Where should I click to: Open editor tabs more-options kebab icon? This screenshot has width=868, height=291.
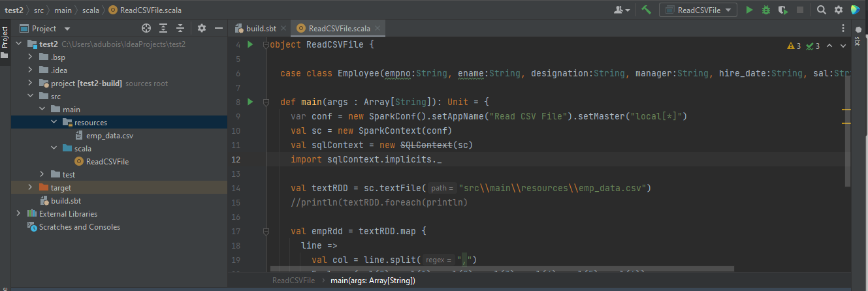coord(843,28)
